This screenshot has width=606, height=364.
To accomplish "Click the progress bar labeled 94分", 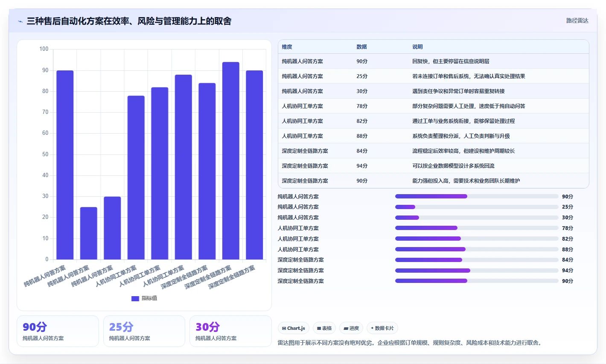I will click(x=477, y=270).
